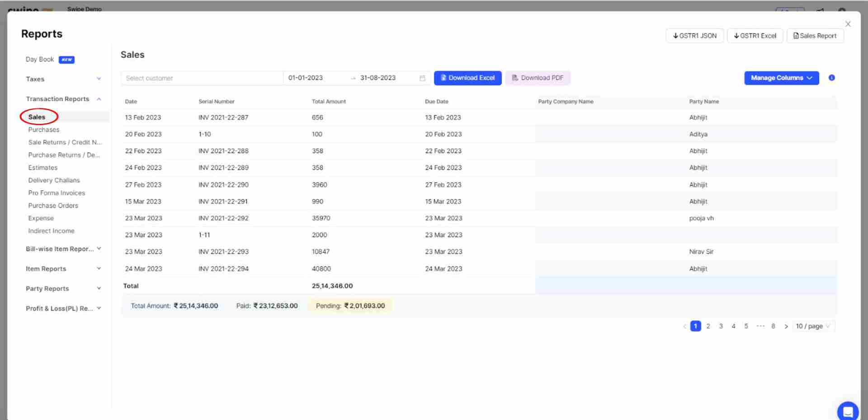Open Purchase Orders report

point(53,205)
